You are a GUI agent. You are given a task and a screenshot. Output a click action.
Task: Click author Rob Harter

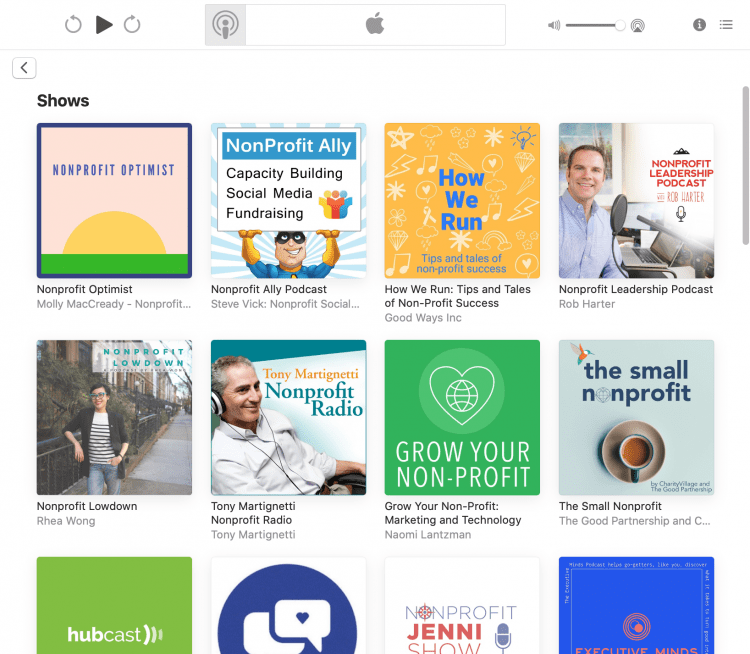coord(587,304)
